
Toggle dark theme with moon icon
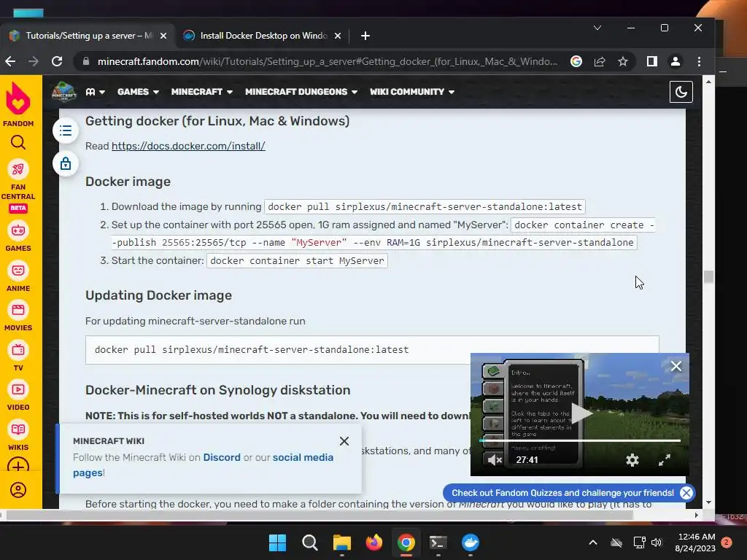(x=681, y=92)
